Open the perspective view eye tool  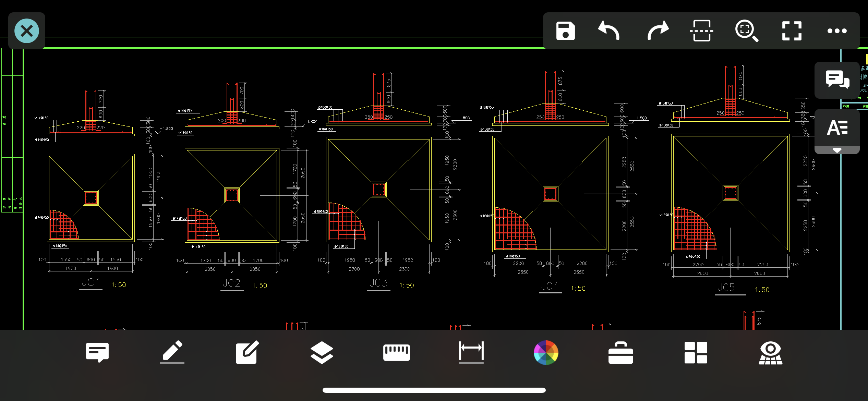[x=771, y=353]
